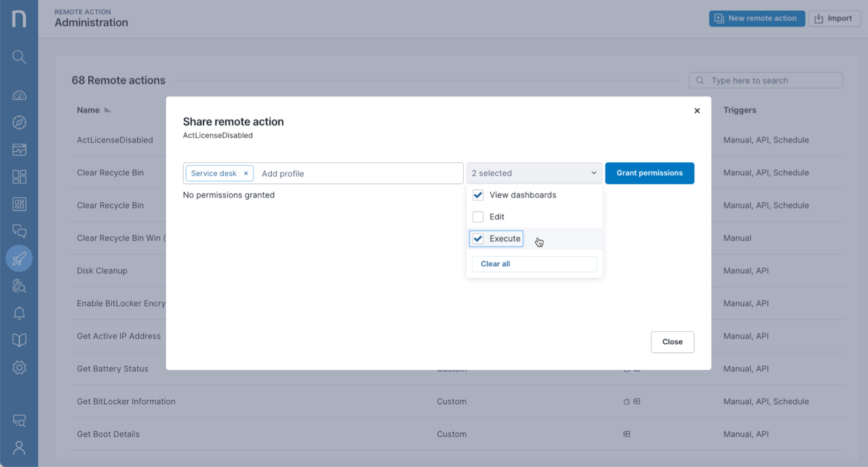Image resolution: width=868 pixels, height=467 pixels.
Task: Select the dashboards gauge icon in sidebar
Action: (x=19, y=95)
